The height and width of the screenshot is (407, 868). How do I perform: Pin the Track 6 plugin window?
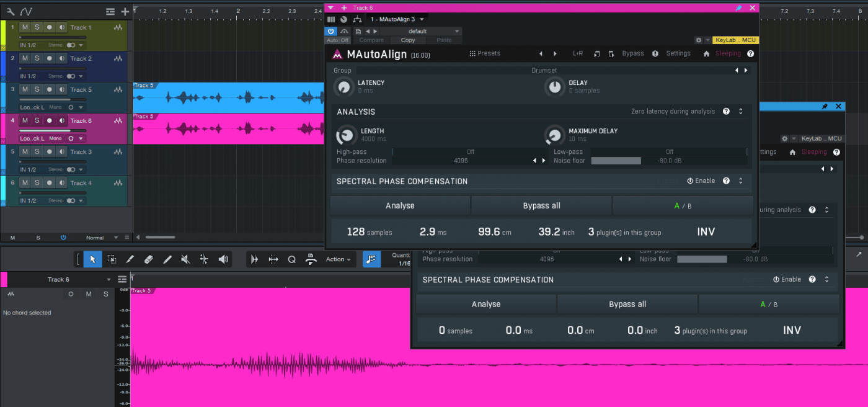738,7
